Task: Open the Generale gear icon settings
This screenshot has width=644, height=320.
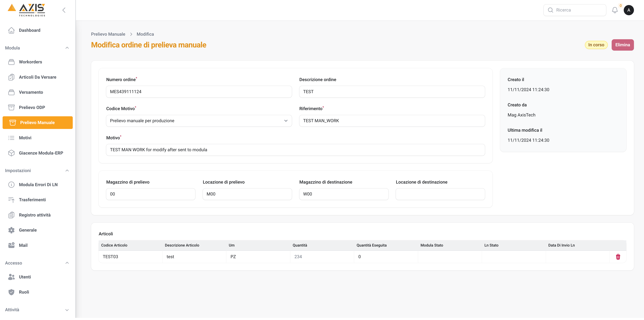Action: [x=11, y=230]
